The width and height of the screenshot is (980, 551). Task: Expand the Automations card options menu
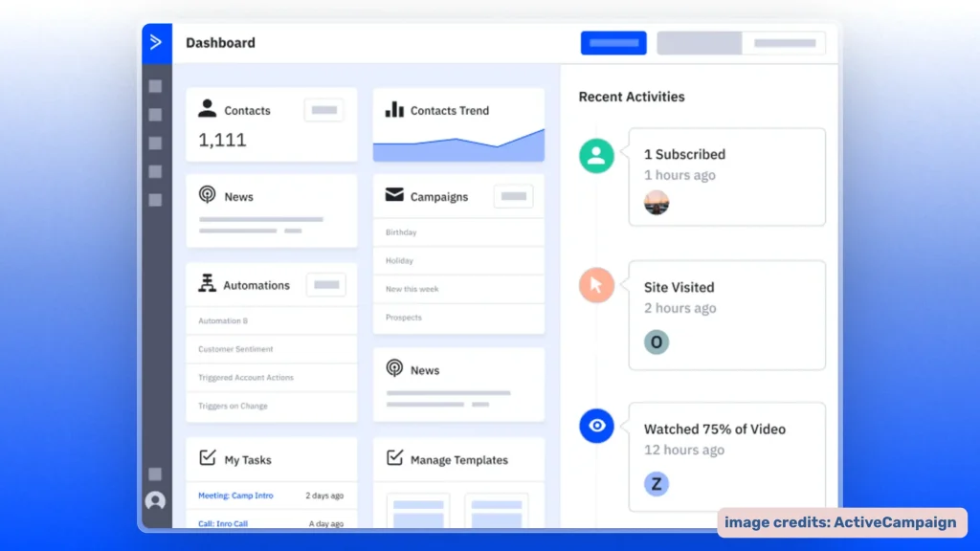(x=325, y=284)
